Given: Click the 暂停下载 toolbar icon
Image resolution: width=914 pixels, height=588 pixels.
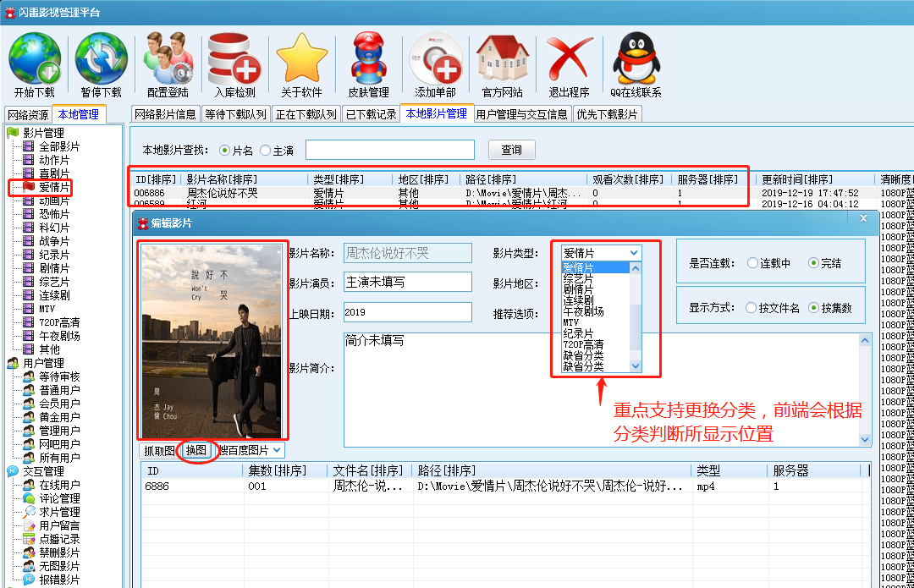Looking at the screenshot, I should pos(102,58).
